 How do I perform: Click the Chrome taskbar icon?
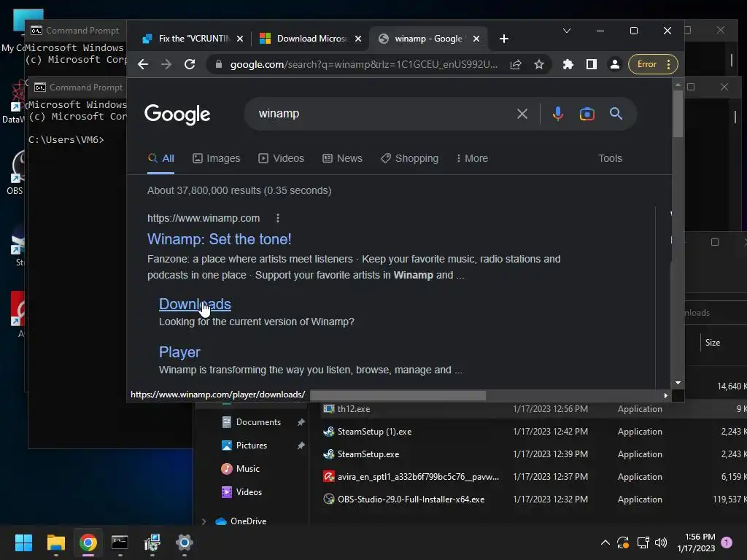coord(88,542)
